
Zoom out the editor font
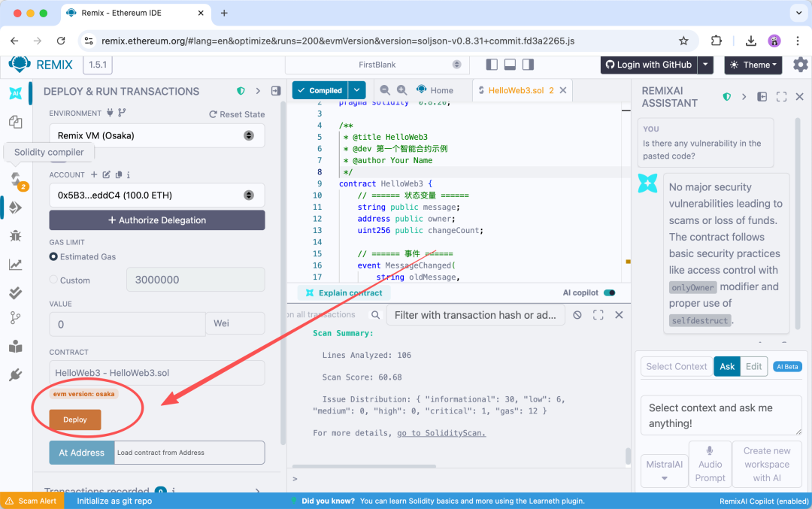click(385, 90)
